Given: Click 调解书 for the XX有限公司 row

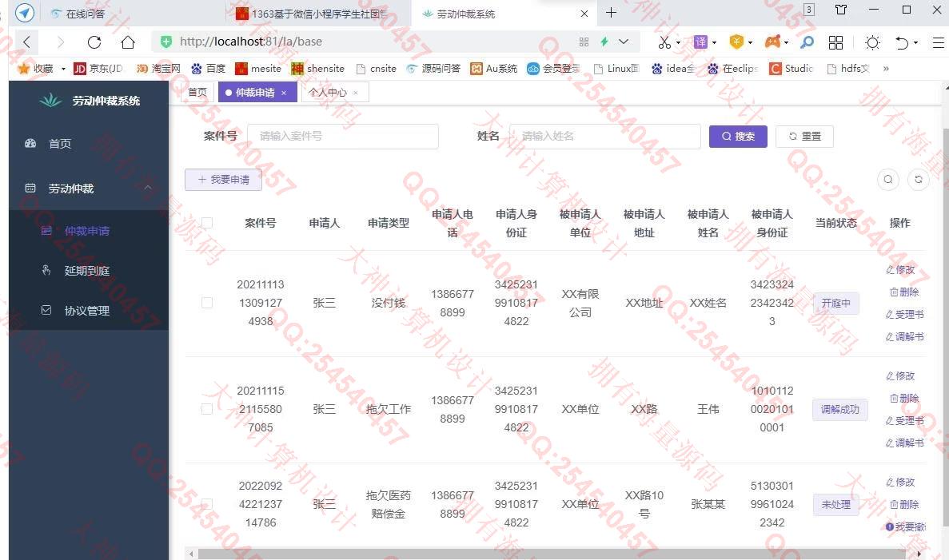Looking at the screenshot, I should 904,337.
